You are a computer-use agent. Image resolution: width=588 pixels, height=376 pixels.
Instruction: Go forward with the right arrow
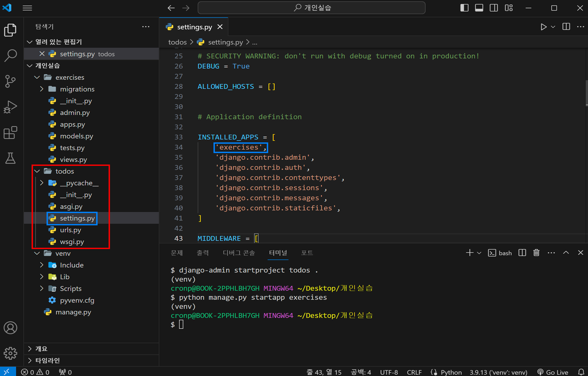coord(186,8)
